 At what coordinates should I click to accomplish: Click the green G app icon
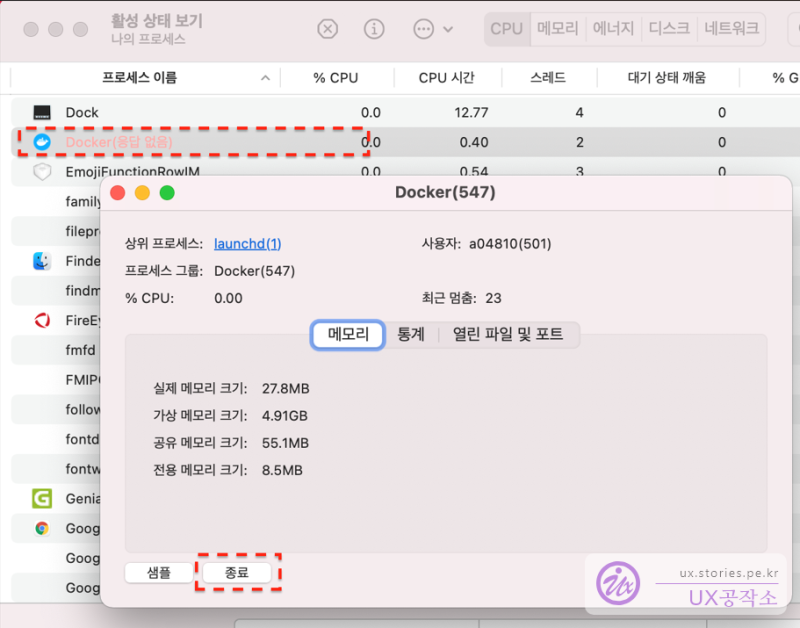tap(42, 498)
